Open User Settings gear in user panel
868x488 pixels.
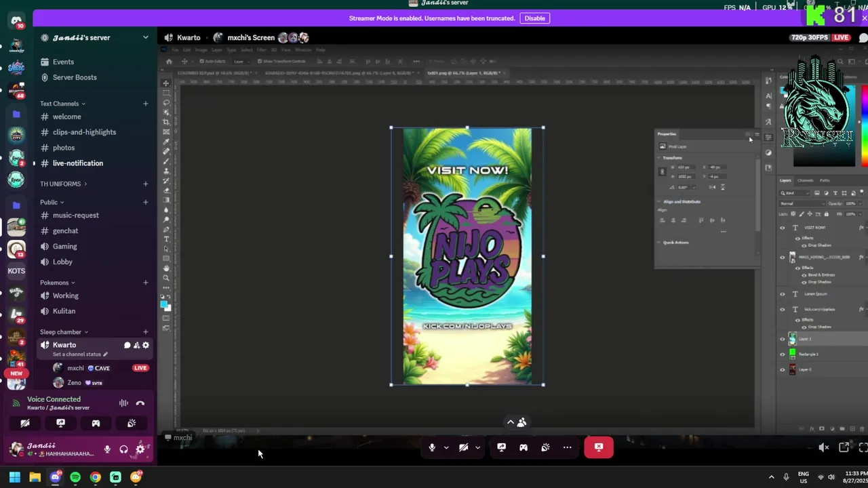click(140, 449)
